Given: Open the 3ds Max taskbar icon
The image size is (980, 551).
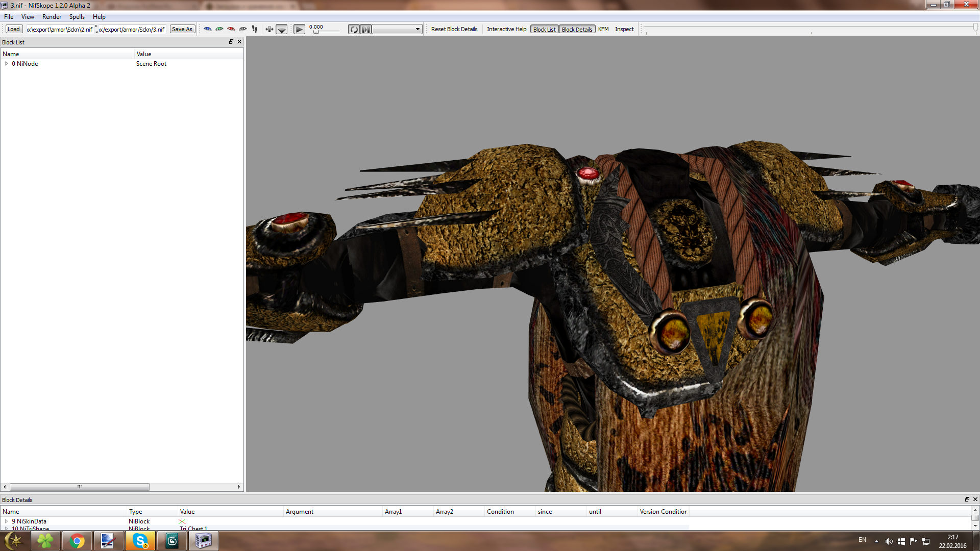Looking at the screenshot, I should tap(172, 541).
